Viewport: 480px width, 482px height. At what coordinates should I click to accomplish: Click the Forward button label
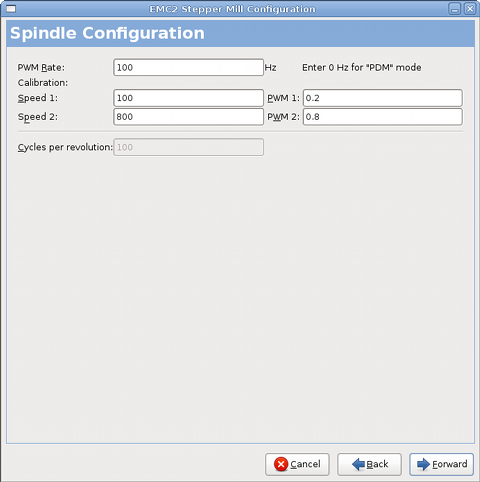coord(450,464)
